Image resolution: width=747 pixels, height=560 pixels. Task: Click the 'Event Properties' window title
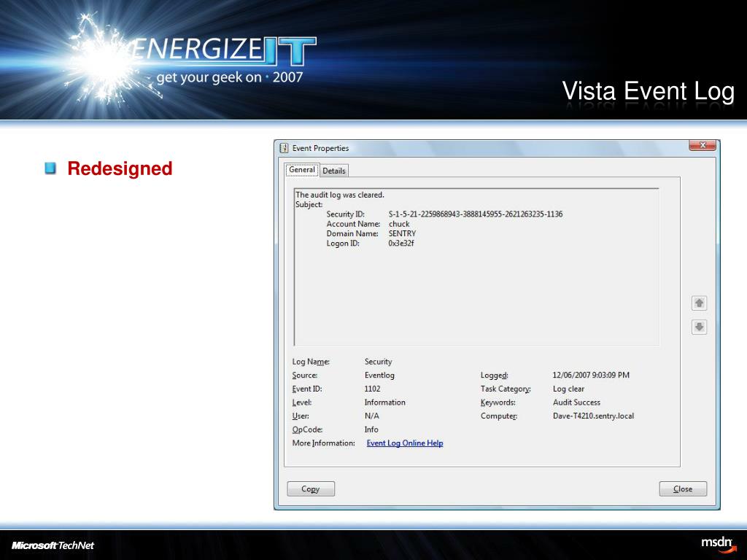[x=320, y=148]
